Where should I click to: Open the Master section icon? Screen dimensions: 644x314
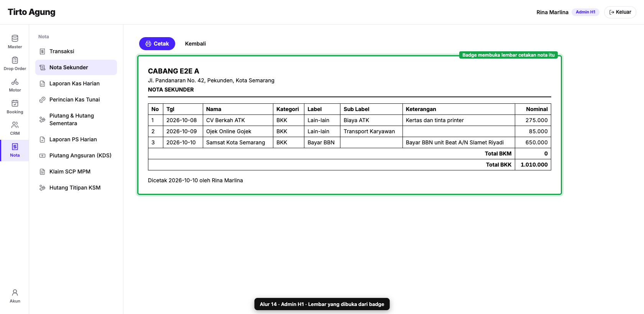click(15, 38)
